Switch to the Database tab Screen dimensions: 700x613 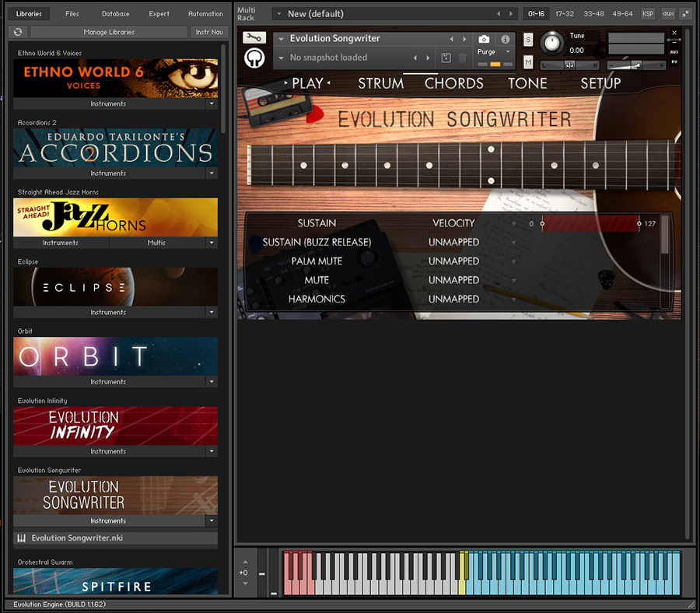116,14
